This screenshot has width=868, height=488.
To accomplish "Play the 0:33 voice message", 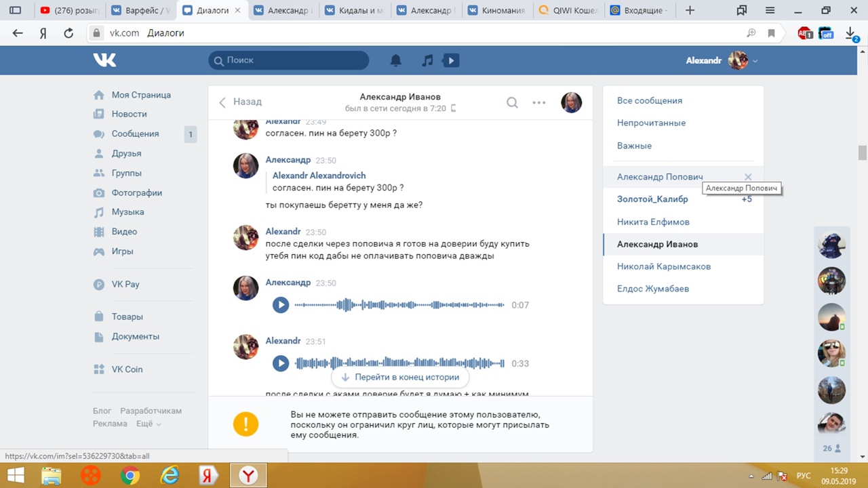I will [x=281, y=363].
